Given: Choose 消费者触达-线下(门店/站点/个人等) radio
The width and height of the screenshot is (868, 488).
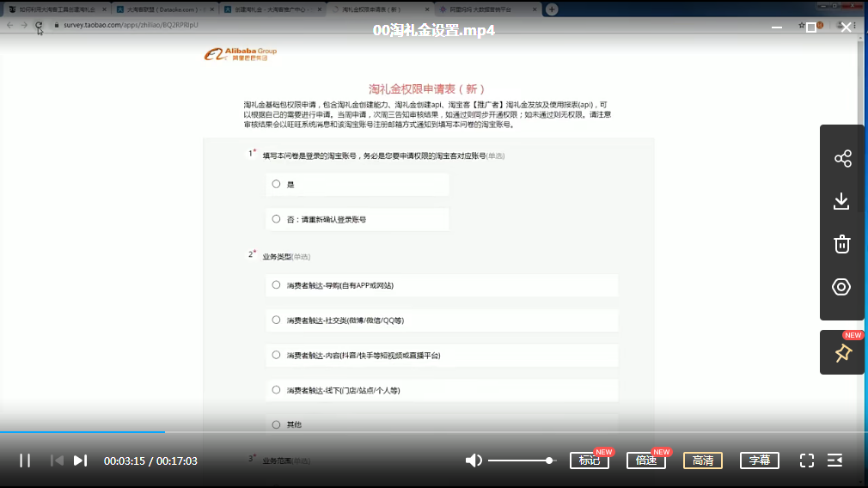Looking at the screenshot, I should pos(276,389).
